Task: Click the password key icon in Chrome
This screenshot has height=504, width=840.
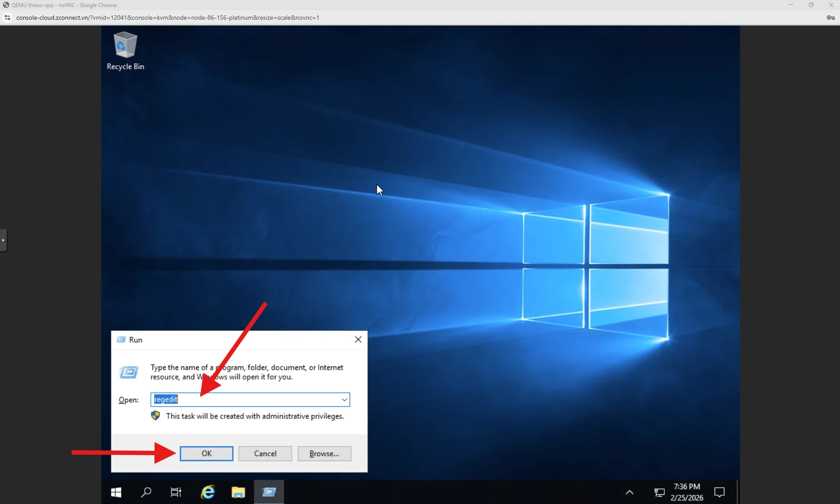Action: 830,18
